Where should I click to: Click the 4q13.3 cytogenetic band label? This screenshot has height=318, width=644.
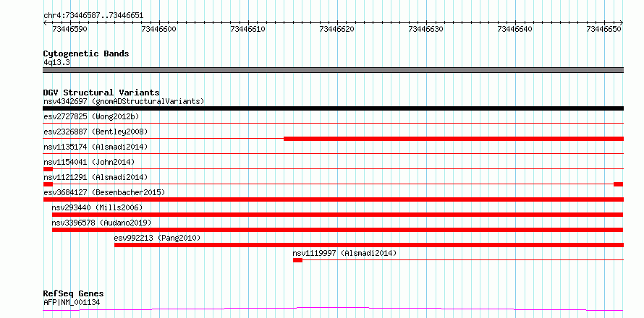click(x=56, y=63)
